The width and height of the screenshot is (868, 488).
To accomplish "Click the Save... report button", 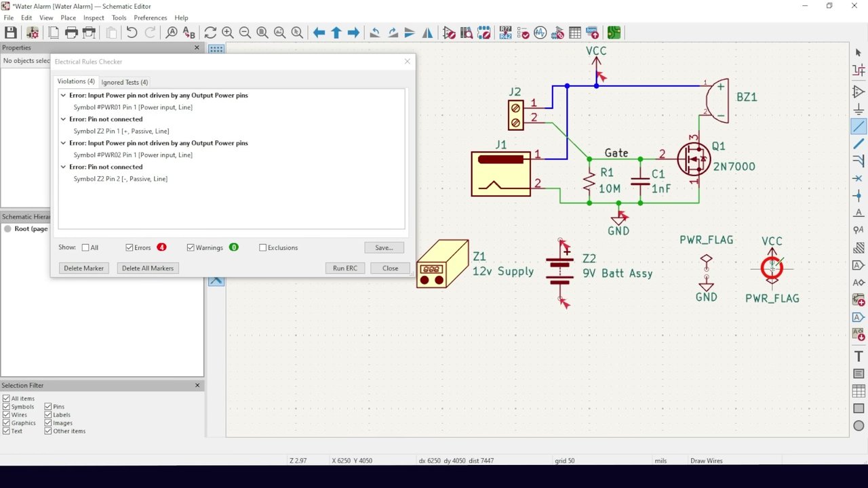I will tap(384, 247).
